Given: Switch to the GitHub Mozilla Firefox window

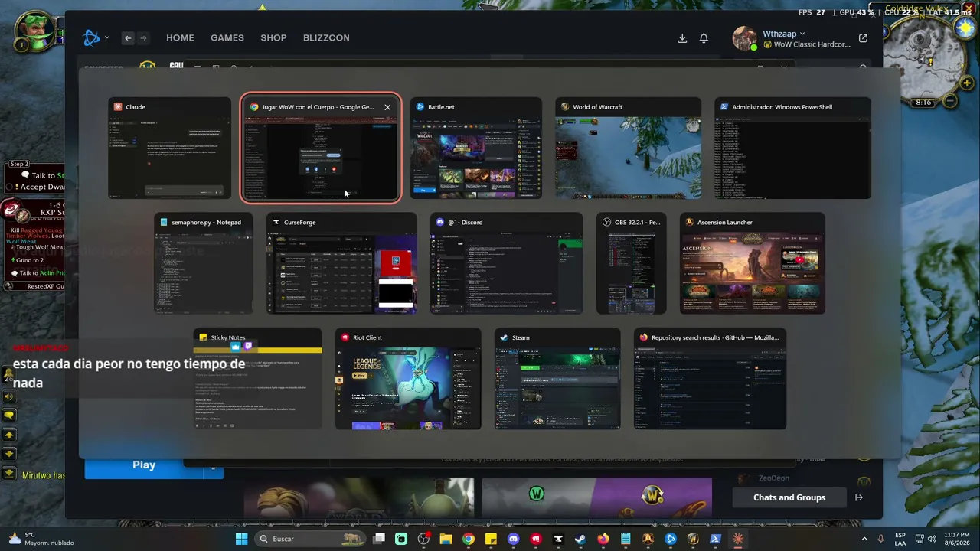Looking at the screenshot, I should click(x=710, y=379).
